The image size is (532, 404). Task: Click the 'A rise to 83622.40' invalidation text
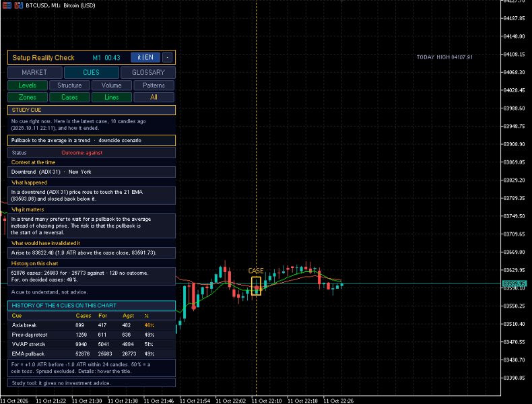[x=92, y=252]
